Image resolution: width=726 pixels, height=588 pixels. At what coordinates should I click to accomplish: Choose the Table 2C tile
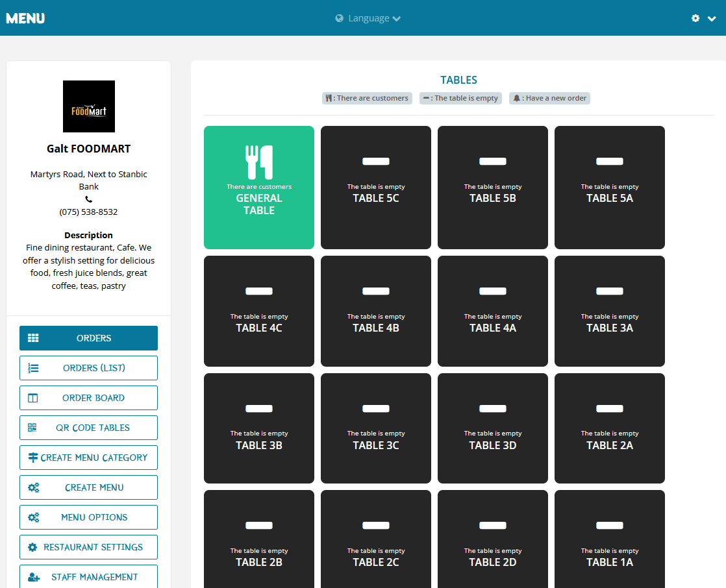tap(376, 539)
